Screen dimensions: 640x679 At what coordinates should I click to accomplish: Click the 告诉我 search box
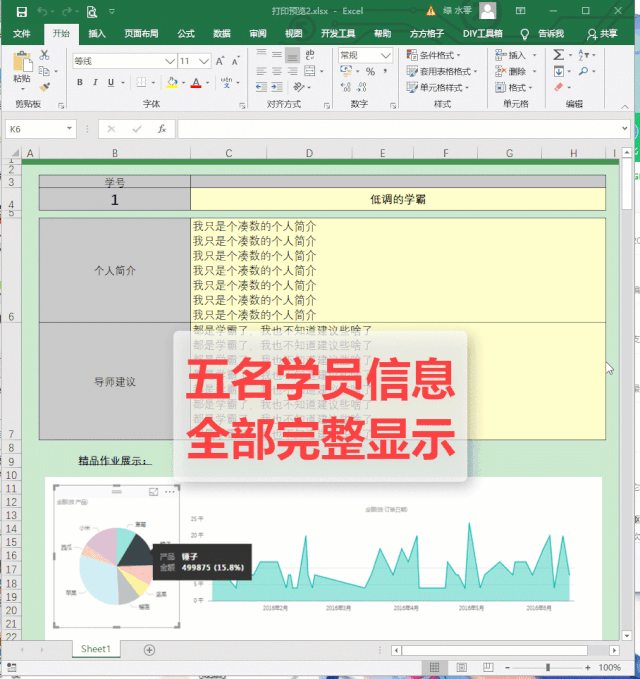pyautogui.click(x=543, y=34)
